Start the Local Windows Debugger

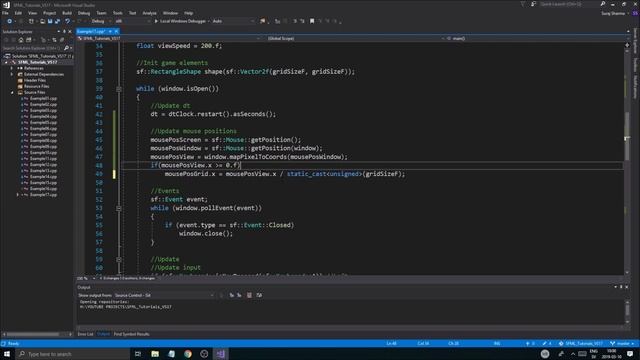click(181, 21)
